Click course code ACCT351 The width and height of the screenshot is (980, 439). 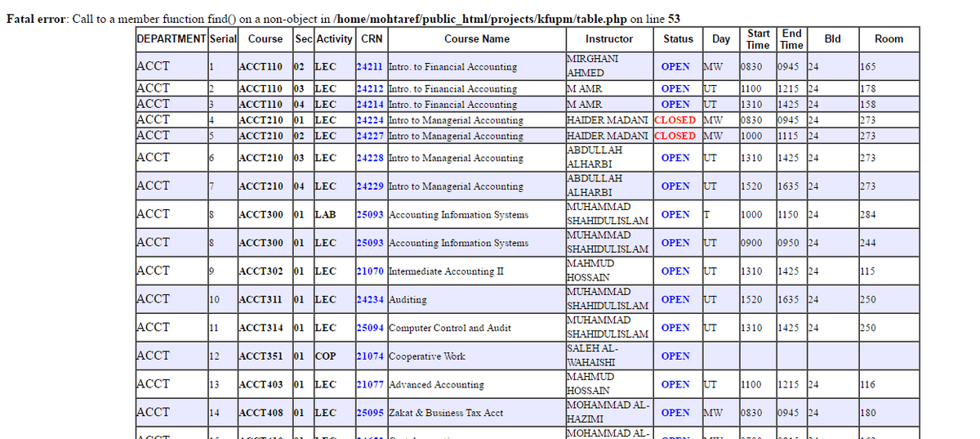[261, 356]
